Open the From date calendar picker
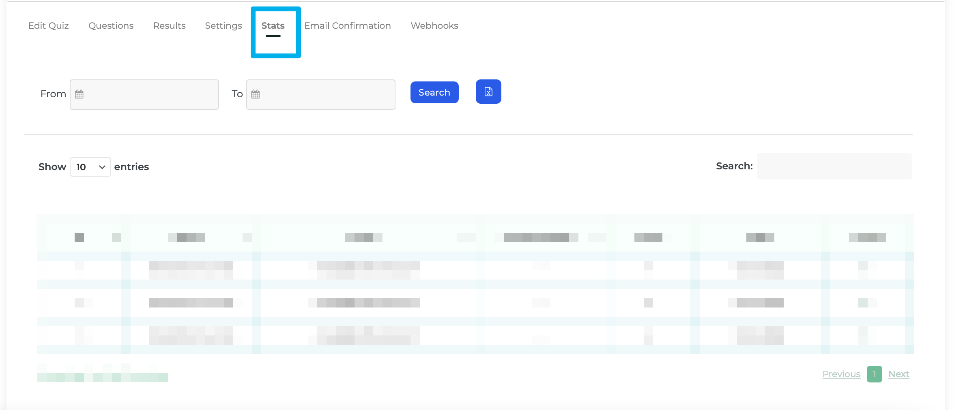980x410 pixels. point(80,94)
